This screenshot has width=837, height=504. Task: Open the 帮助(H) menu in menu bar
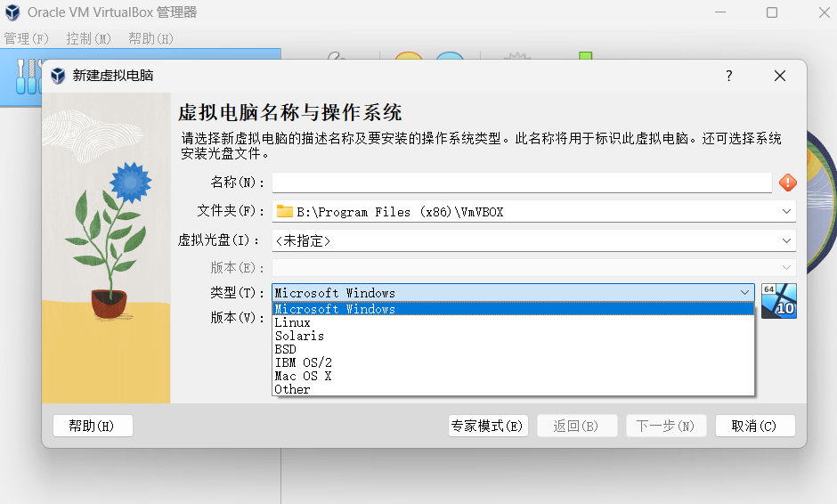150,38
